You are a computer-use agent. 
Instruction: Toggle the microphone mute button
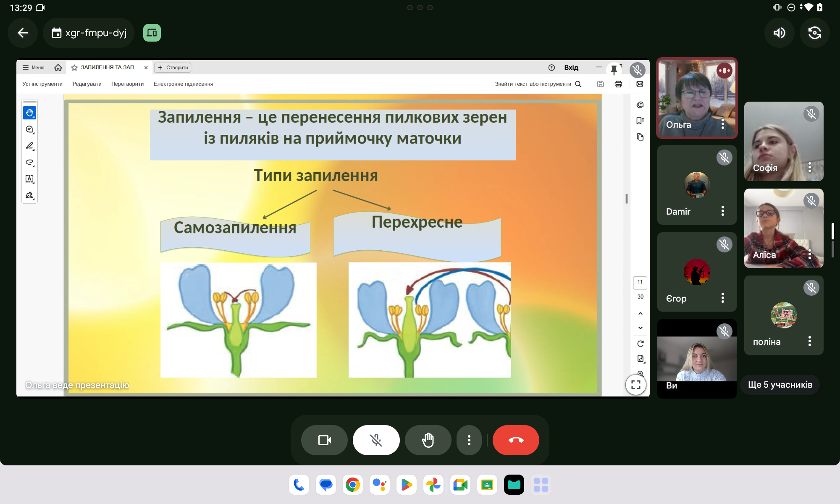376,440
